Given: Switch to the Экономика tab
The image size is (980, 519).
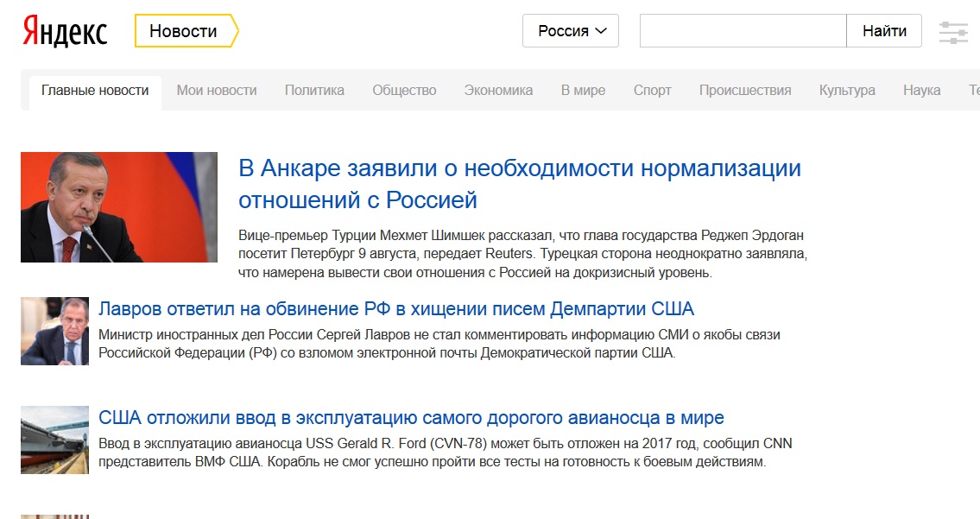Looking at the screenshot, I should (x=498, y=91).
